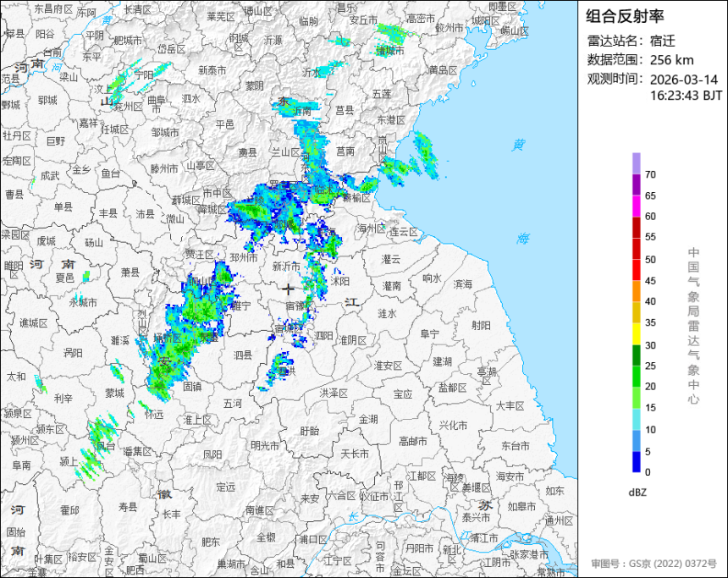Click the legend value 45
Viewport: 728px width, 578px height.
650,281
